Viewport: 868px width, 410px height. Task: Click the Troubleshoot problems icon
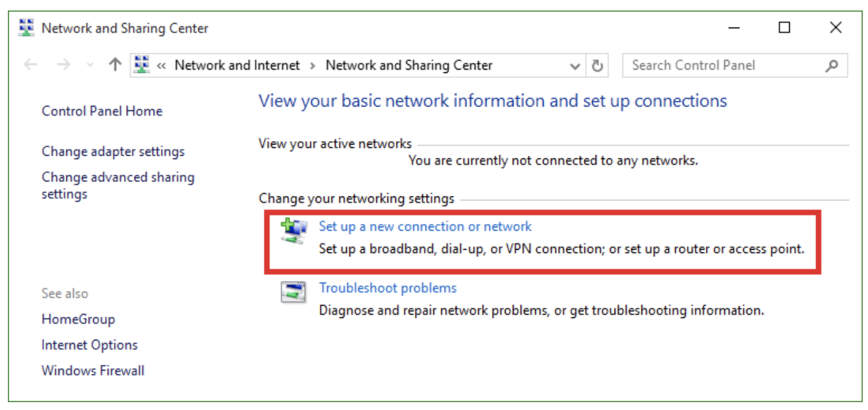pos(293,292)
